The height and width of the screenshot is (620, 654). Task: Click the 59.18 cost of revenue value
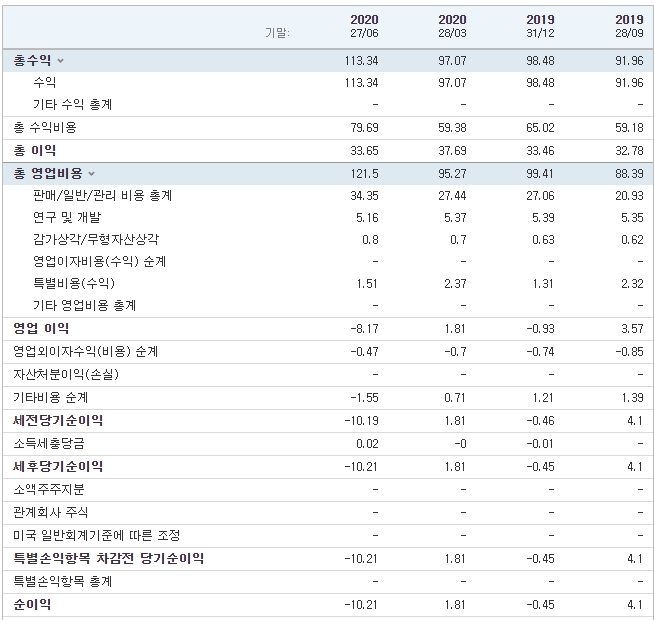pos(629,127)
